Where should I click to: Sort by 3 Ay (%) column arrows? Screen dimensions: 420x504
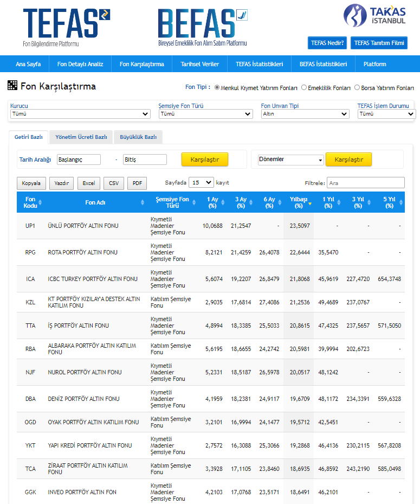tap(251, 202)
